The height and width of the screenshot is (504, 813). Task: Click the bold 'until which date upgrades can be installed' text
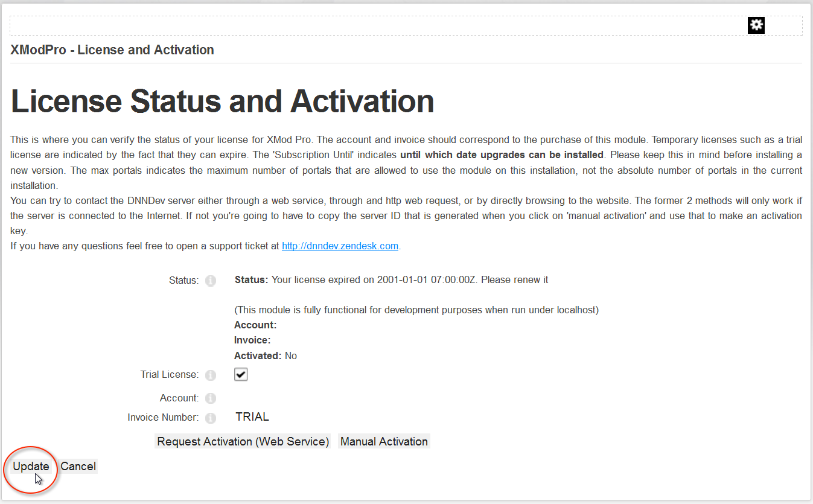[x=502, y=155]
